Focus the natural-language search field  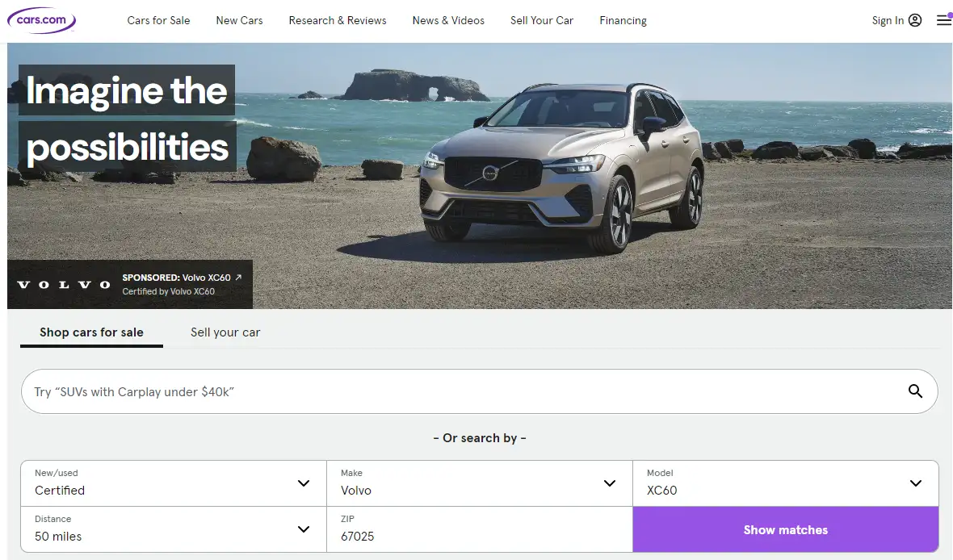[480, 391]
